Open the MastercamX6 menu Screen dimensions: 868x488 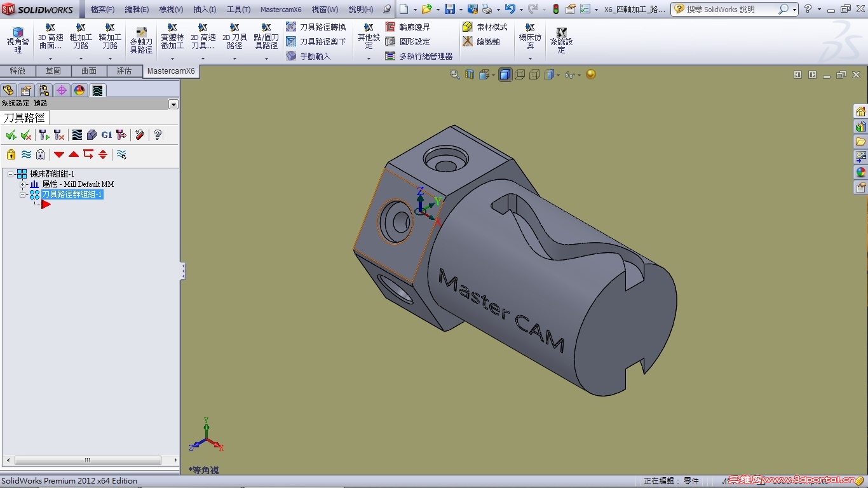coord(281,10)
